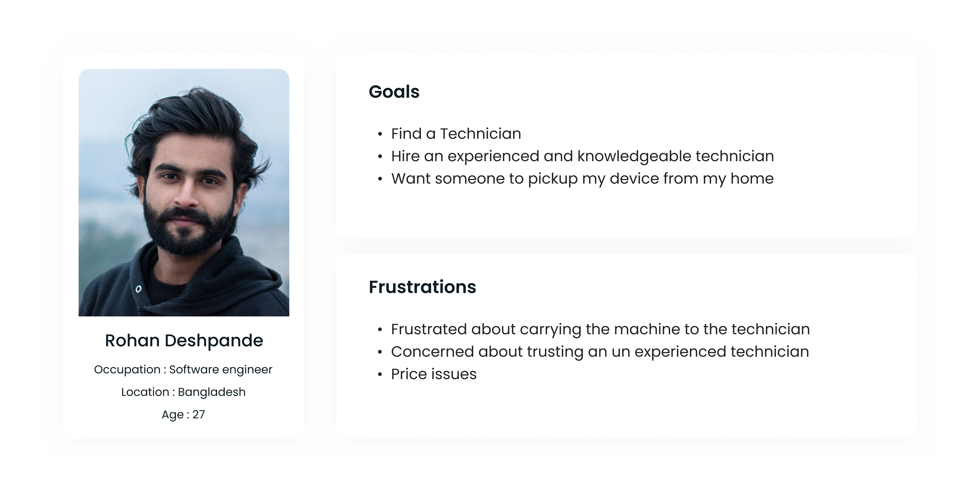Select the Age: 27 text
The height and width of the screenshot is (492, 980).
[x=183, y=414]
